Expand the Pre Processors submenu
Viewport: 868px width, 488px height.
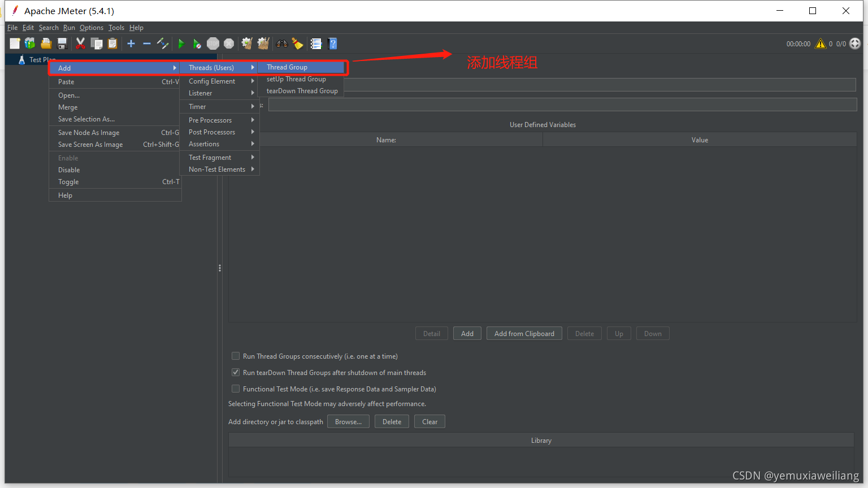(x=219, y=120)
